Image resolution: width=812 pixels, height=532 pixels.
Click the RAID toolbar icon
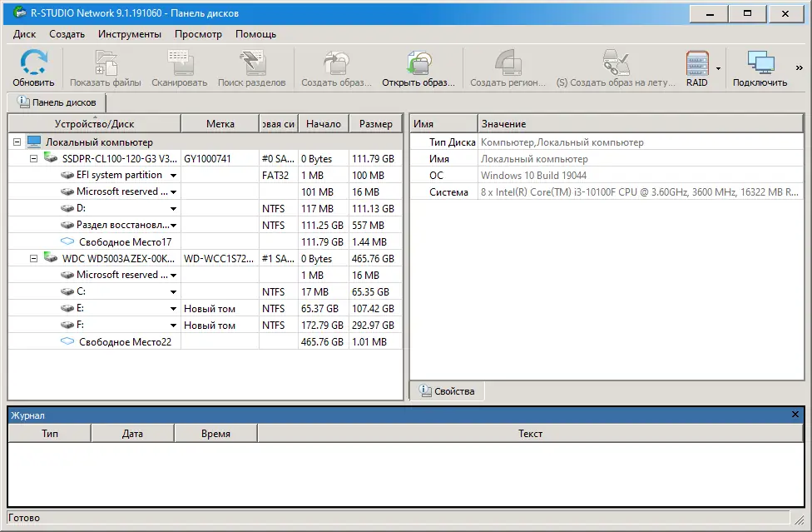pyautogui.click(x=697, y=62)
